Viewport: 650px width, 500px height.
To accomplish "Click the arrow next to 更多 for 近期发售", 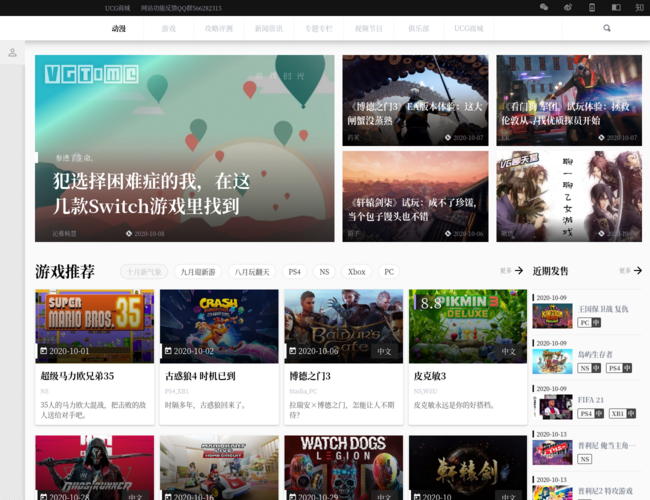I will click(x=638, y=271).
